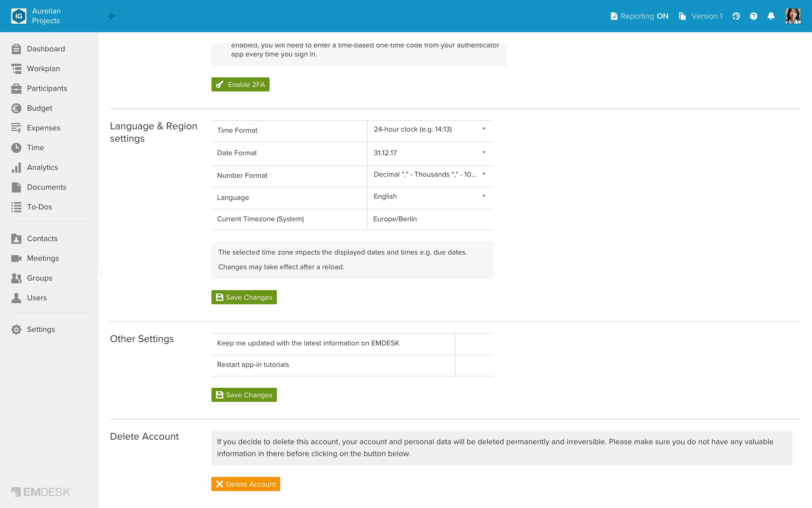The width and height of the screenshot is (812, 508).
Task: Open the history clock icon
Action: point(736,16)
